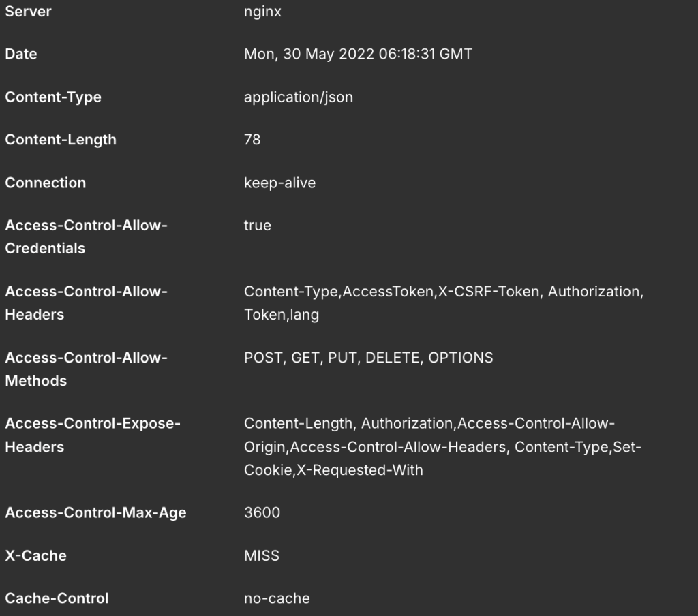The height and width of the screenshot is (616, 698).
Task: Click the Content-Type header name
Action: tap(53, 97)
